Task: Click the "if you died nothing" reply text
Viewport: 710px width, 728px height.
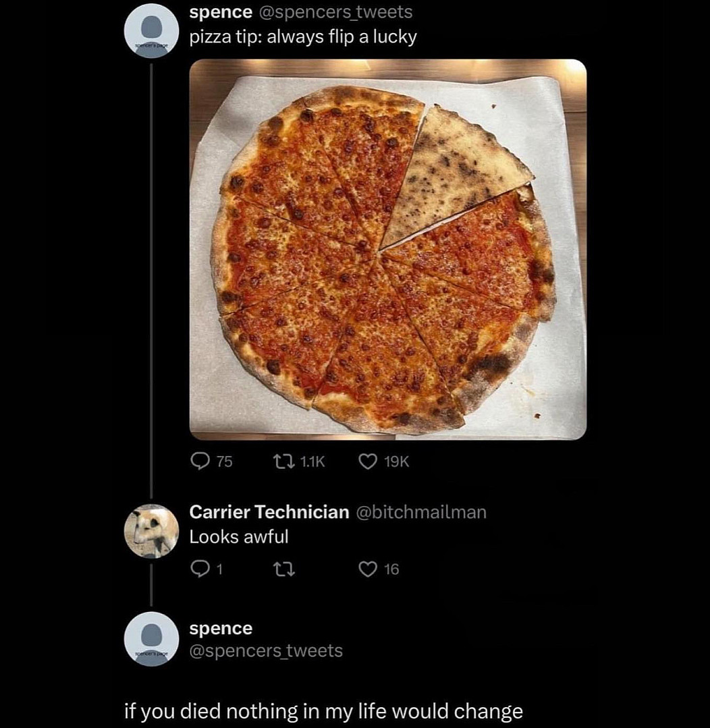Action: pyautogui.click(x=323, y=711)
